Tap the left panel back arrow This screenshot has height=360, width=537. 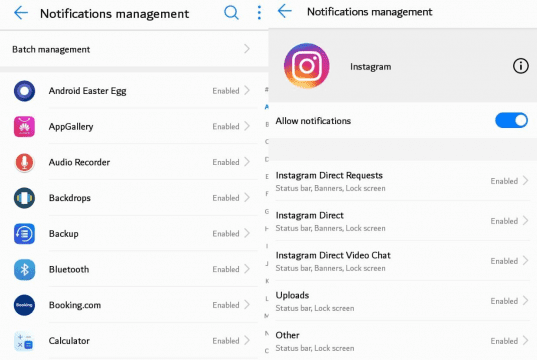[21, 13]
